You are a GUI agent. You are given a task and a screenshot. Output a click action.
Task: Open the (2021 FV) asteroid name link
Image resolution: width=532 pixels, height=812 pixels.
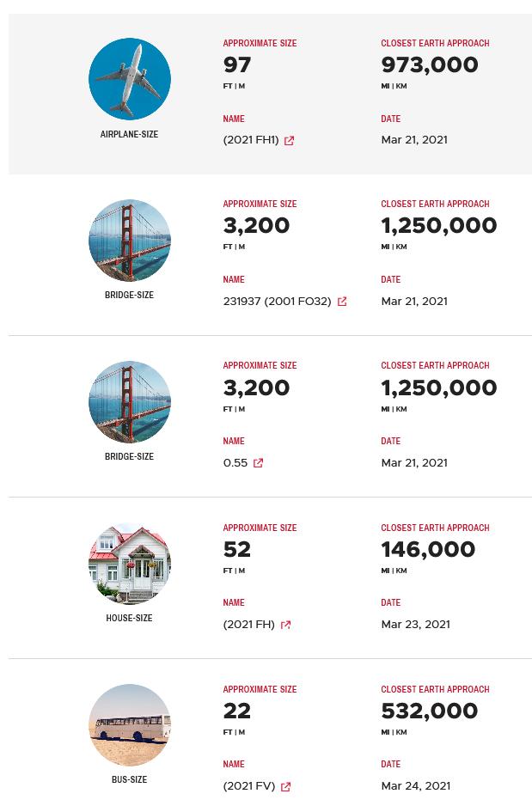[x=249, y=786]
